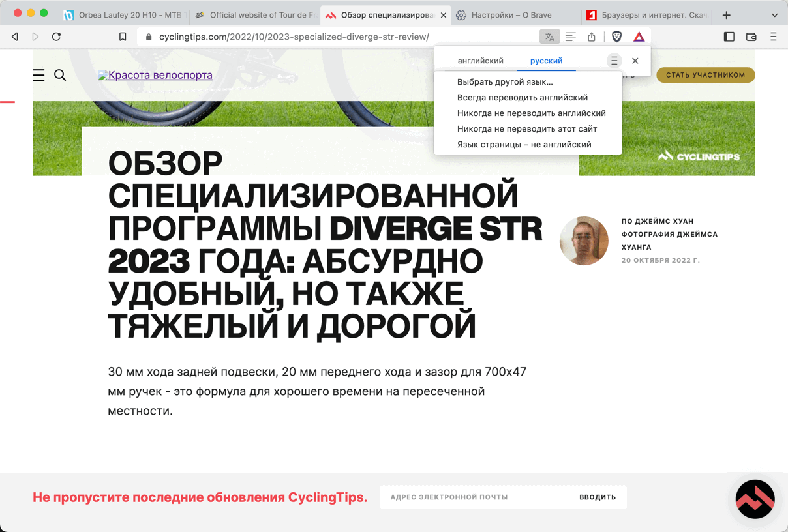Choose Никогда не переводить этот сайт
The height and width of the screenshot is (532, 788).
click(x=528, y=129)
